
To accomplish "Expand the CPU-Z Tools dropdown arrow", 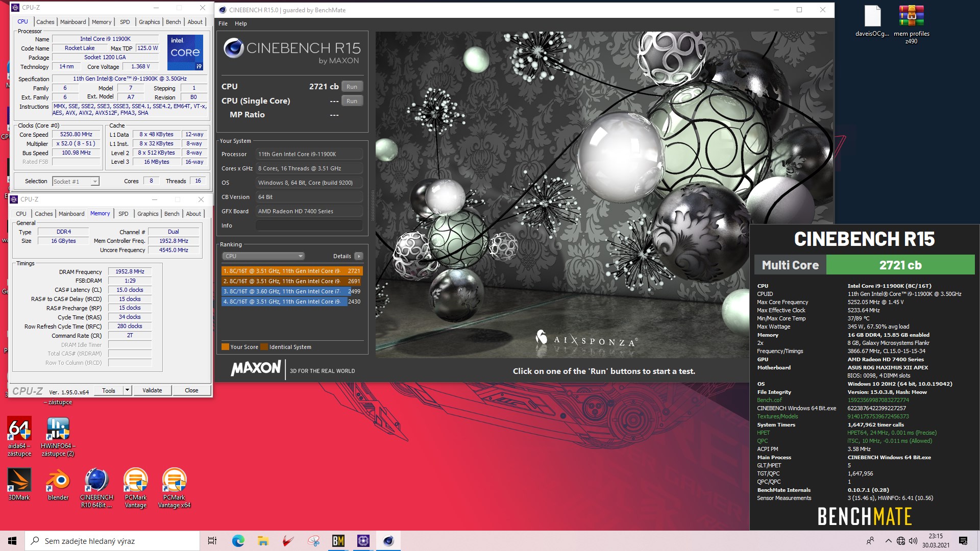I will (x=127, y=390).
